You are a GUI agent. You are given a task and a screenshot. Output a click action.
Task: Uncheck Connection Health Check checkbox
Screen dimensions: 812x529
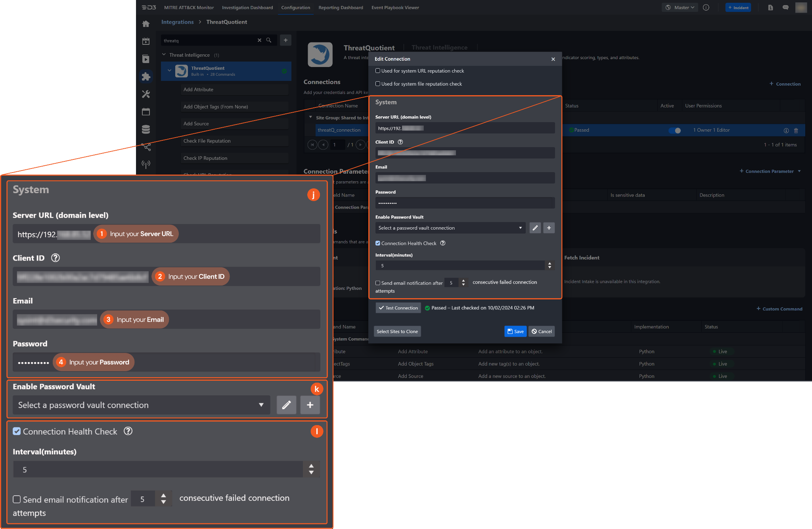coord(378,243)
